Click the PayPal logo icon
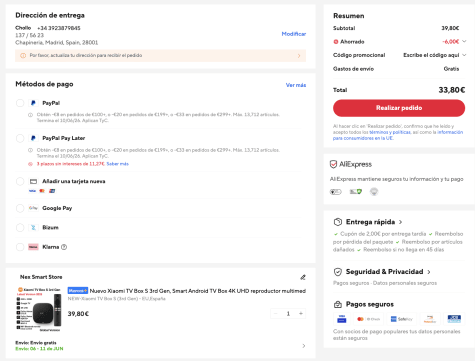Image resolution: width=475 pixels, height=361 pixels. [33, 103]
